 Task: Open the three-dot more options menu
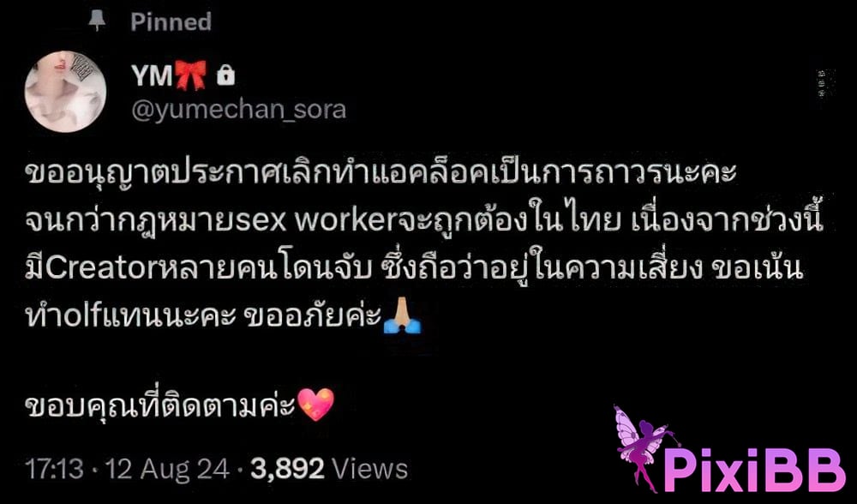click(x=823, y=84)
